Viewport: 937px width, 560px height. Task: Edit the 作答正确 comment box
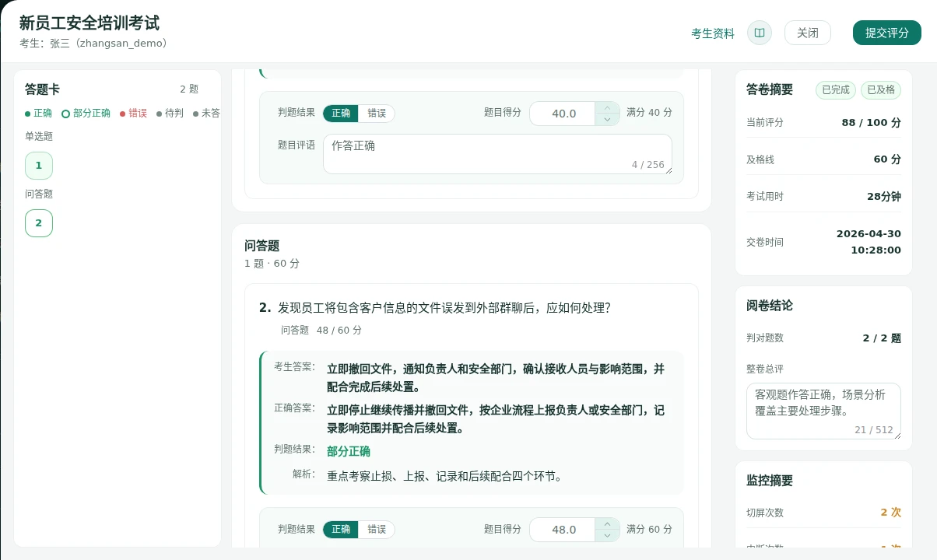(497, 154)
